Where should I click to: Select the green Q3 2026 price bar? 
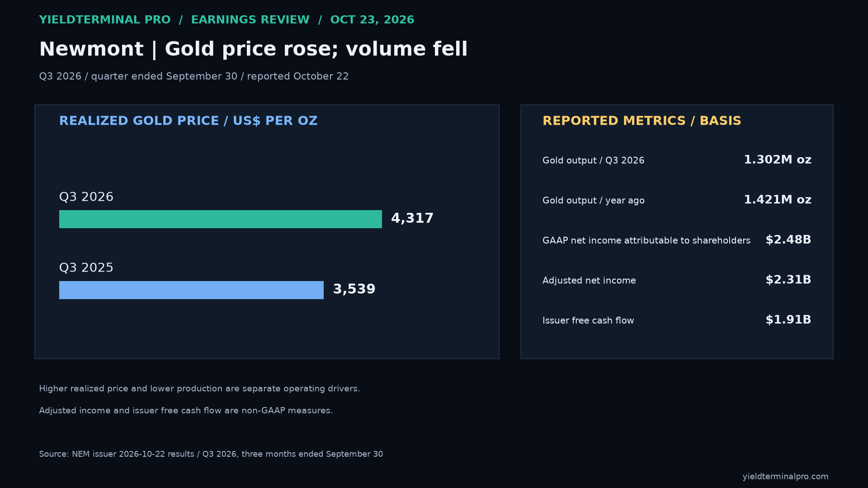(x=221, y=219)
